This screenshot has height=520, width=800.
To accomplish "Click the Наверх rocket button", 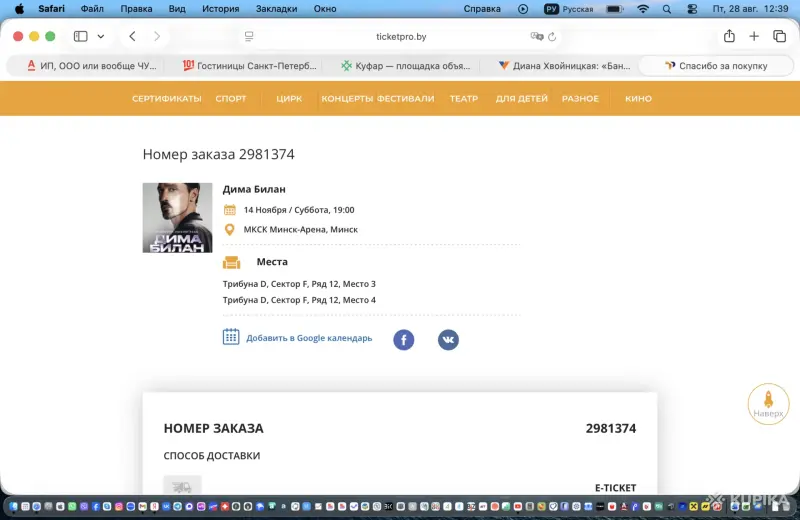I will (768, 404).
